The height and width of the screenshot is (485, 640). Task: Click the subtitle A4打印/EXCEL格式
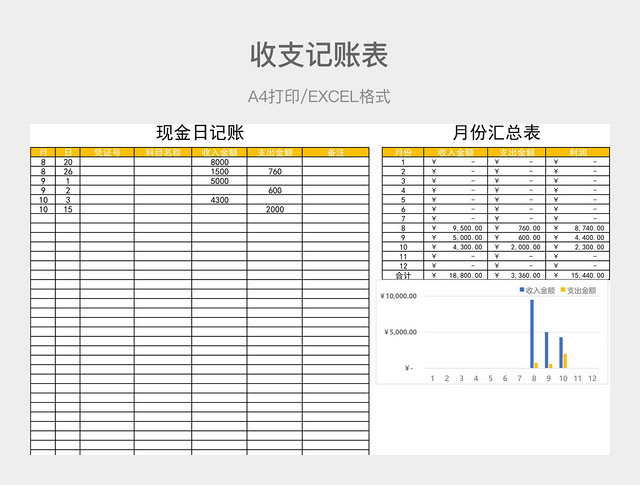tap(319, 97)
